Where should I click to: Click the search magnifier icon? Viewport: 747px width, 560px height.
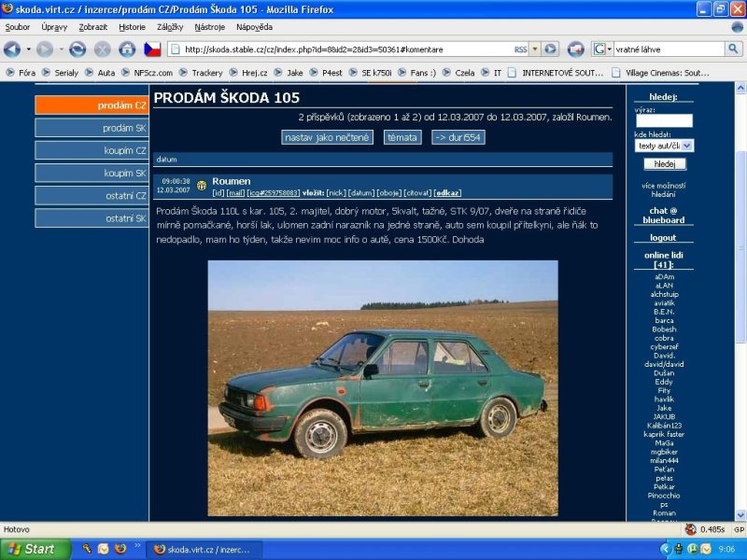point(733,49)
